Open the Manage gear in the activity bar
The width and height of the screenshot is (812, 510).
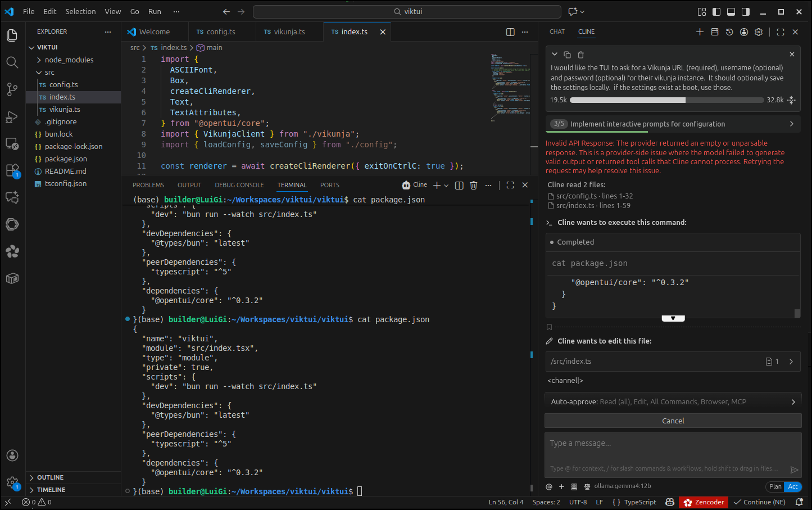point(12,482)
